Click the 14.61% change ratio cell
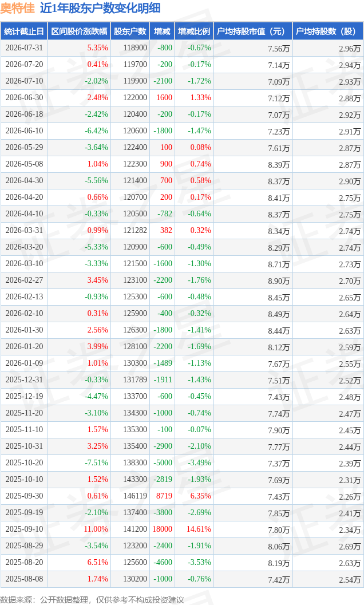The width and height of the screenshot is (364, 605). [199, 529]
